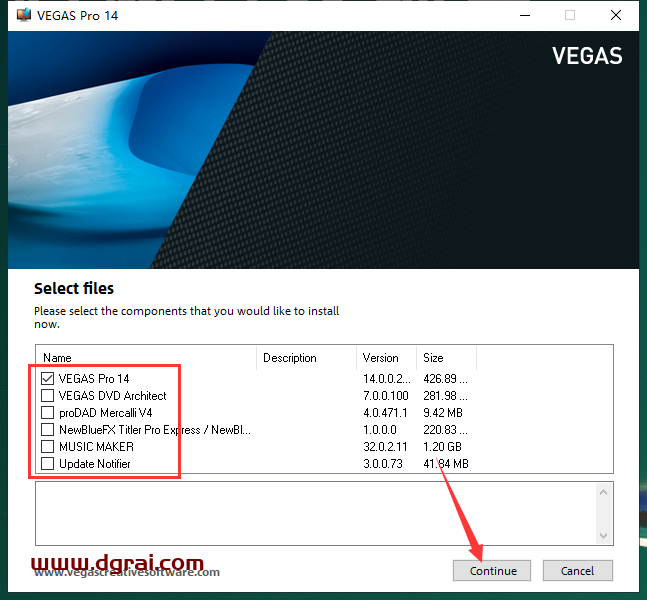Screen dimensions: 647x600
Task: Enable the VEGAS DVD Architect checkbox
Action: pyautogui.click(x=47, y=395)
